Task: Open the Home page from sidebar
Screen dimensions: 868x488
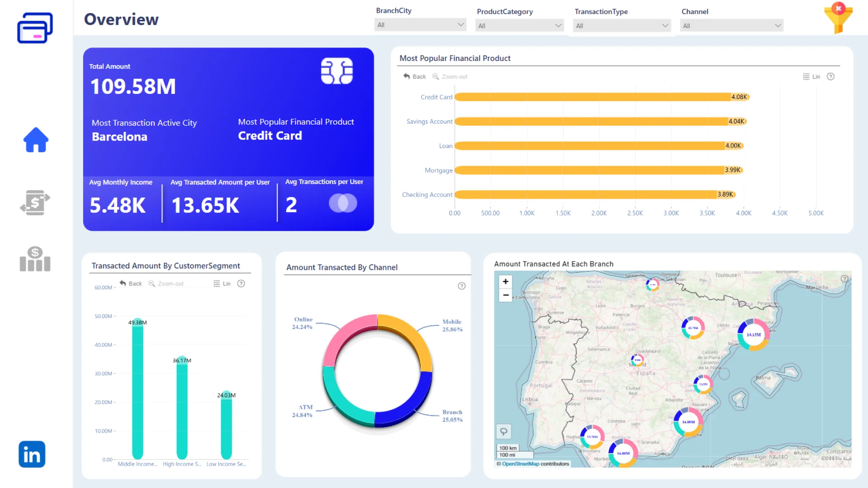Action: pyautogui.click(x=36, y=140)
